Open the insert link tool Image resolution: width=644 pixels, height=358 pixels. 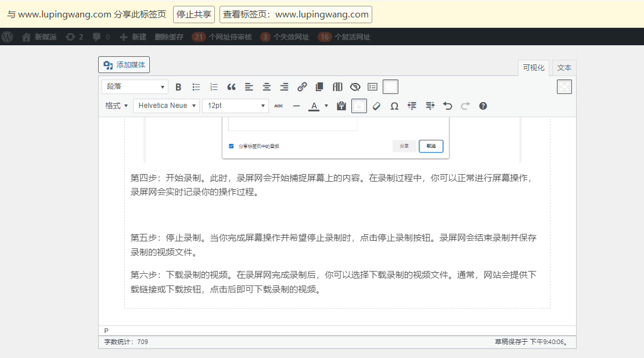pyautogui.click(x=301, y=86)
